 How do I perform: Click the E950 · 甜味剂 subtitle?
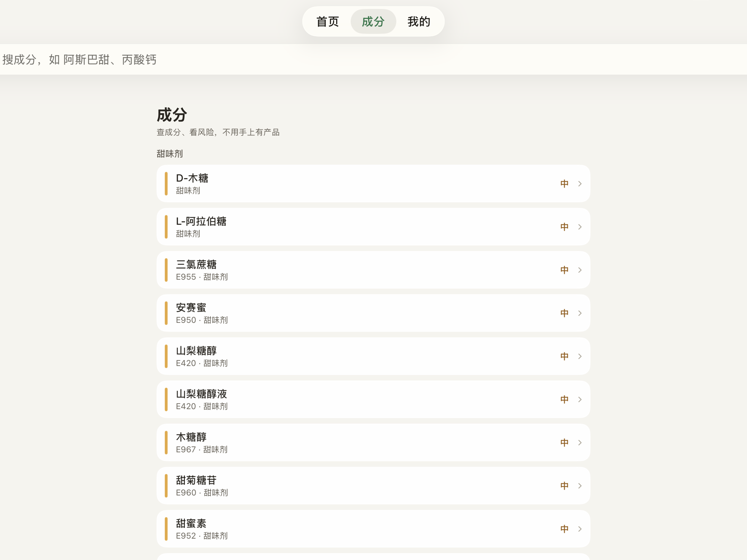tap(202, 320)
